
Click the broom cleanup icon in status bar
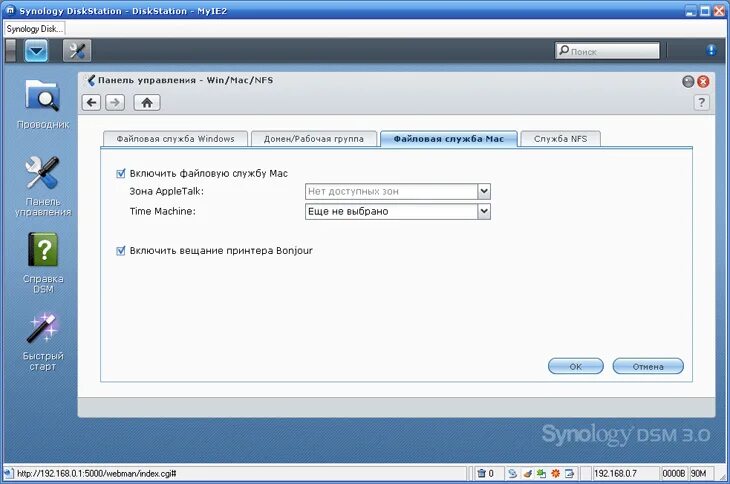pyautogui.click(x=527, y=473)
